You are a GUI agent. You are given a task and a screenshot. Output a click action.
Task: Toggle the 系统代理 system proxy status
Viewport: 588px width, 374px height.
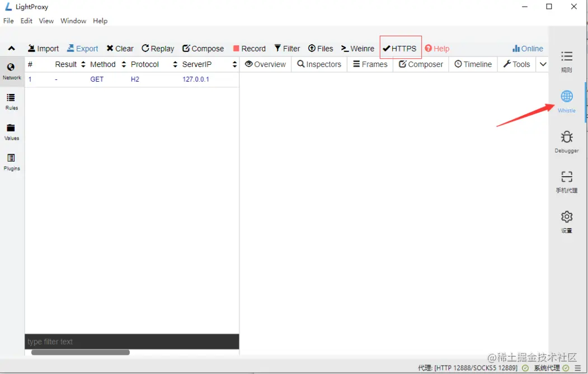[x=551, y=368]
